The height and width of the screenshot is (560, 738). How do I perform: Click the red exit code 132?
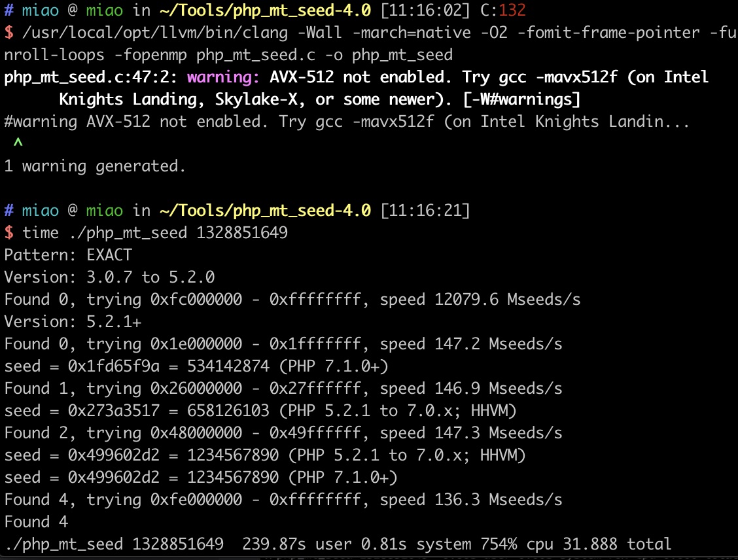click(512, 10)
